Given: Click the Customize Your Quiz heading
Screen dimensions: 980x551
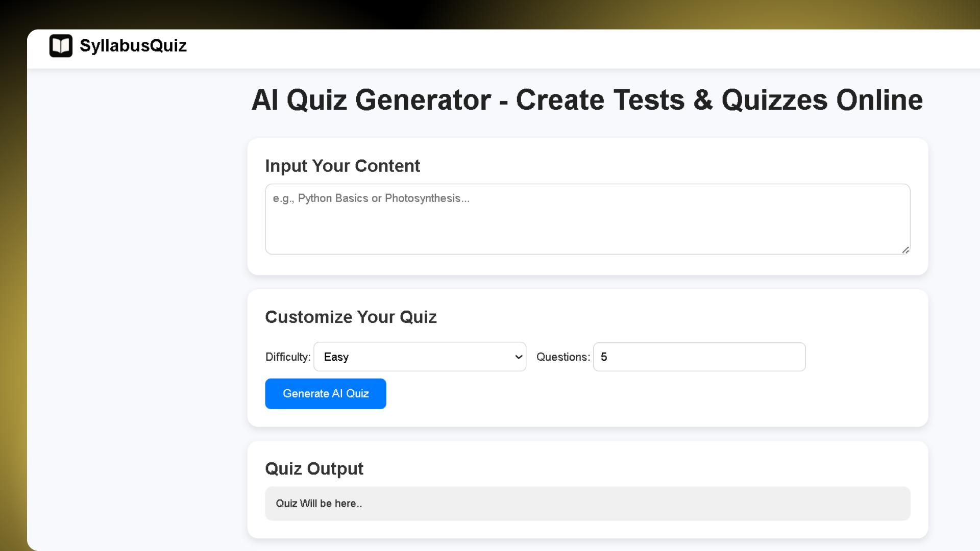Looking at the screenshot, I should click(x=351, y=317).
